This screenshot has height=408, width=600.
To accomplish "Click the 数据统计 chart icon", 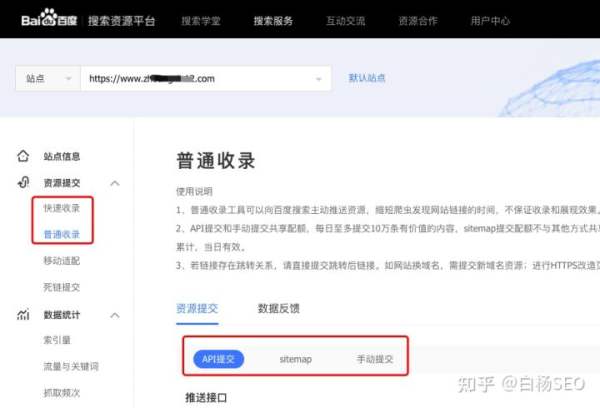I will tap(23, 315).
